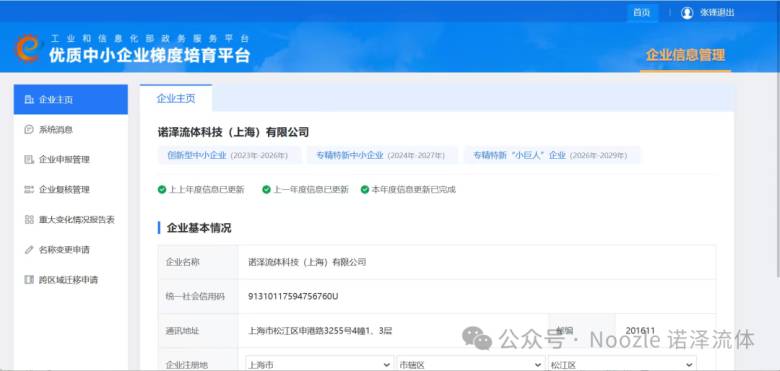Click the credit code 91310117594756760U
Viewport: 780px width, 371px height.
click(x=293, y=296)
